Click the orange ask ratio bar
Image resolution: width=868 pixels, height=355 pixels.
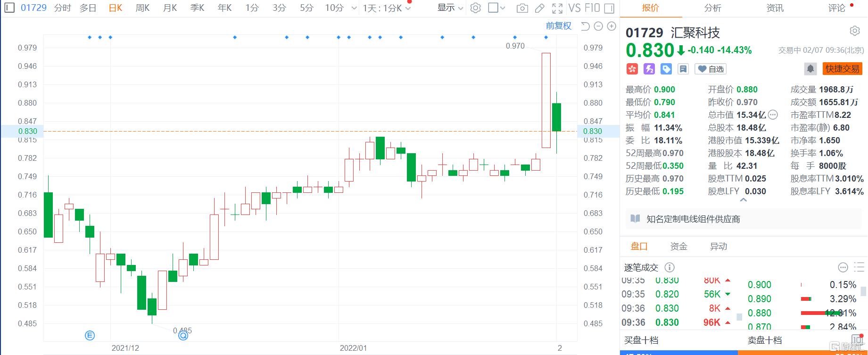802,353
